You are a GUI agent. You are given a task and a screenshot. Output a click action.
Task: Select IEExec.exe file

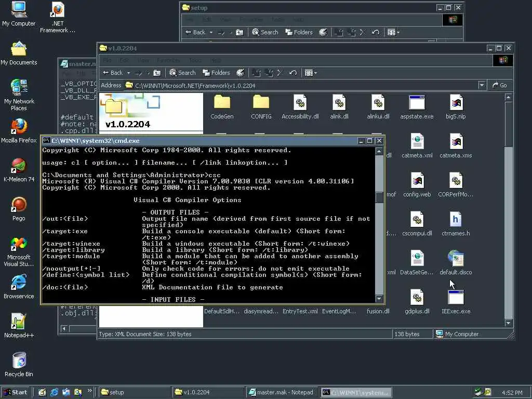456,302
